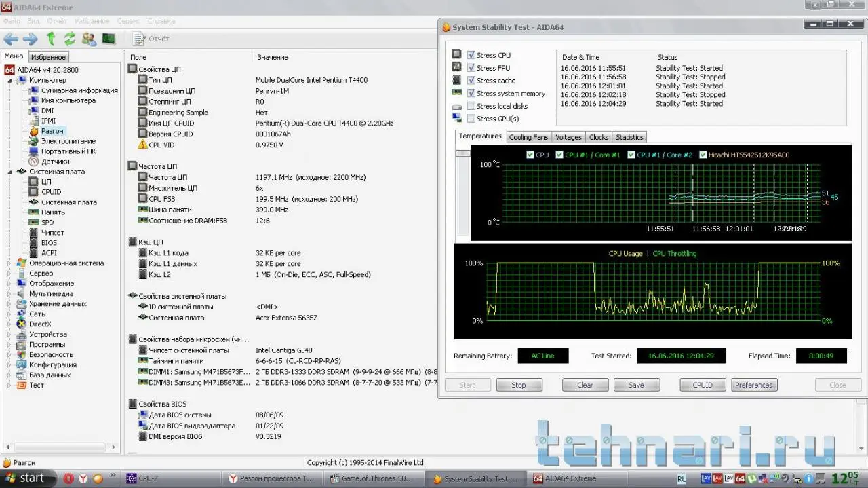Go up one level with green arrow
Image resolution: width=868 pixels, height=488 pixels.
[x=51, y=39]
